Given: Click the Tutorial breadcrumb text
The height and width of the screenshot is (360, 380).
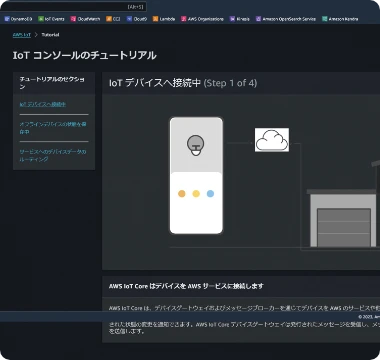Looking at the screenshot, I should (50, 35).
